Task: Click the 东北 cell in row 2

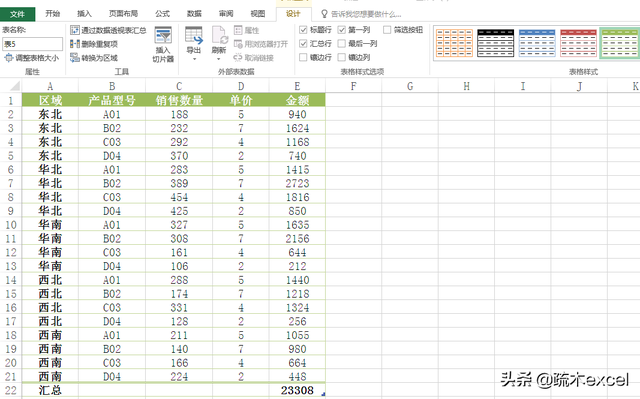Action: (x=50, y=114)
